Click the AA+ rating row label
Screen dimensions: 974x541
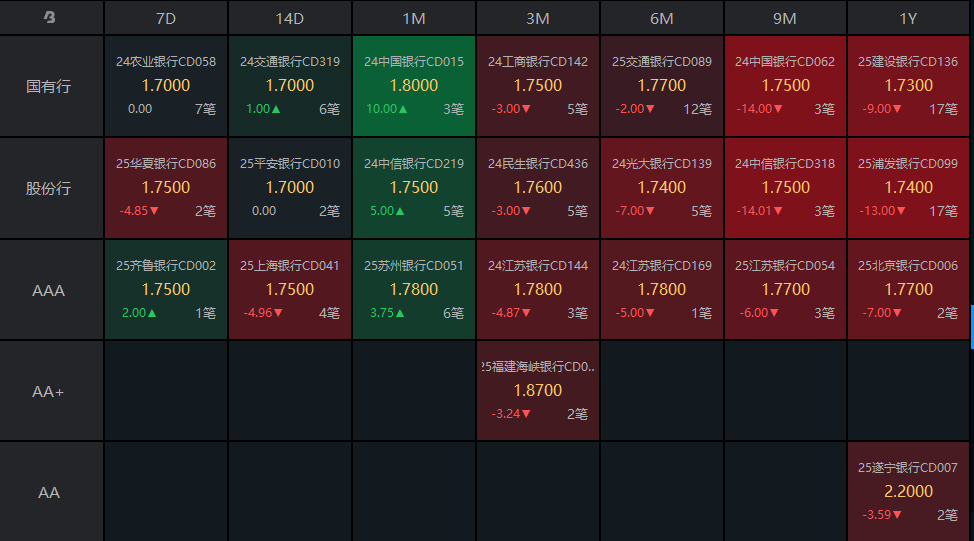49,392
